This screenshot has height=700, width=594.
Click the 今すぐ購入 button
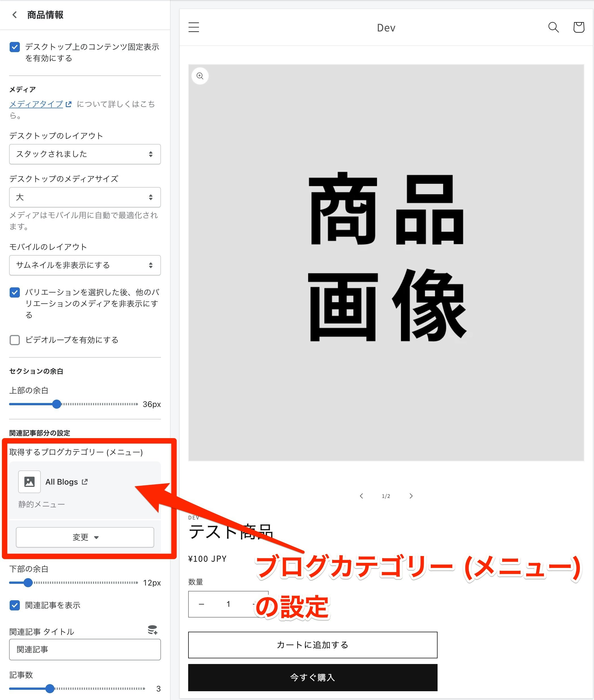pos(313,678)
